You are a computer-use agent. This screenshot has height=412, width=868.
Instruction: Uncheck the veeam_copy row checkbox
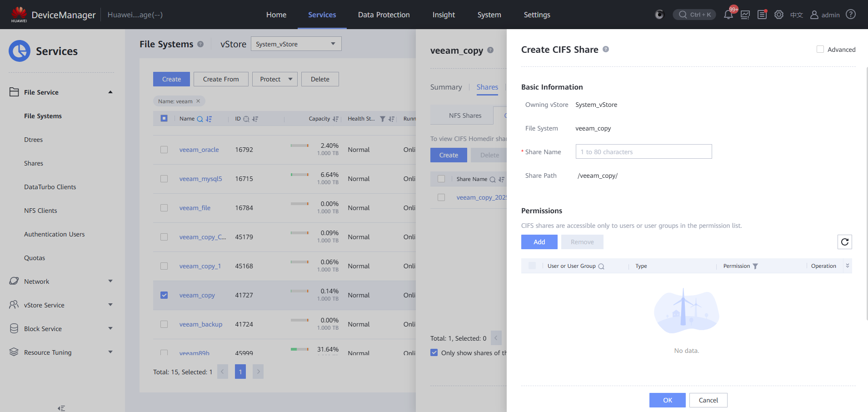(164, 295)
